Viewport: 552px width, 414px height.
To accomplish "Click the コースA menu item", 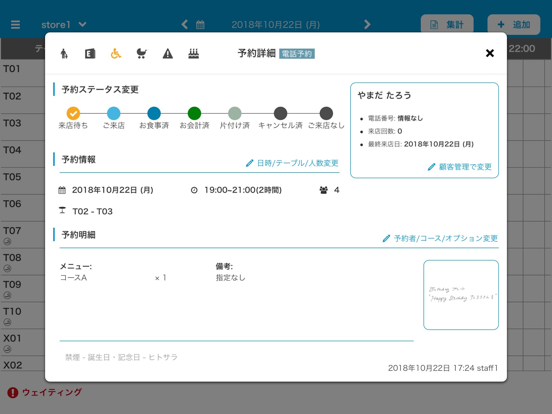I will click(x=74, y=278).
